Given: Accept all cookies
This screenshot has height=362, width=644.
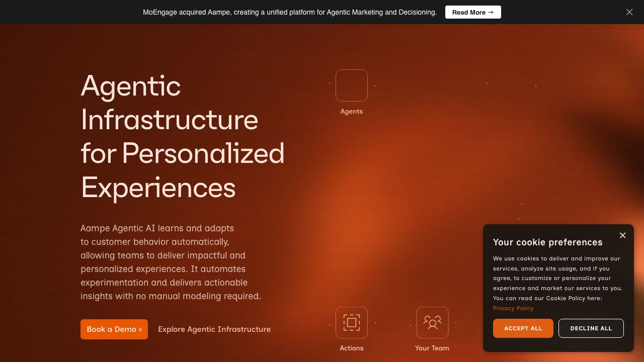Looking at the screenshot, I should [x=523, y=328].
